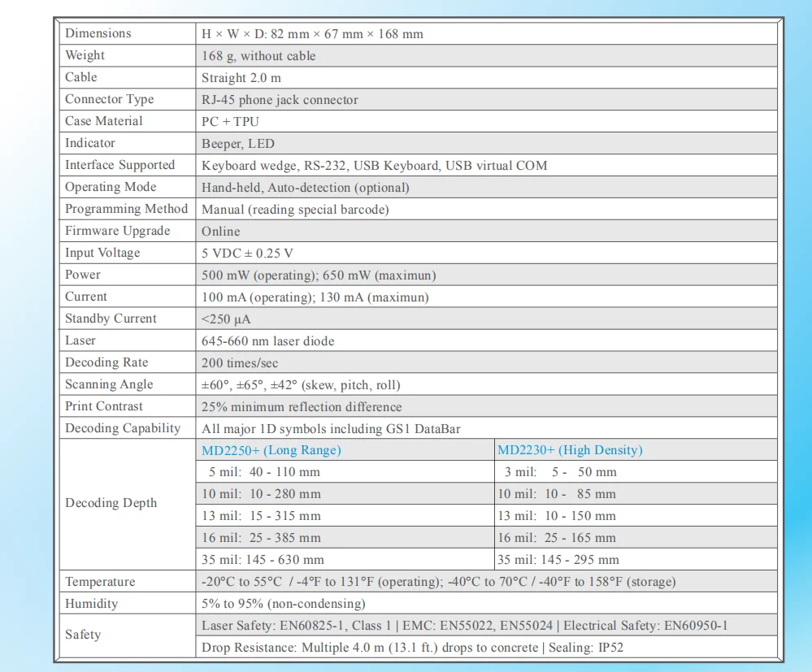Viewport: 812px width, 672px height.
Task: Click 'MD2250+ (Long Range)' heading
Action: [271, 450]
